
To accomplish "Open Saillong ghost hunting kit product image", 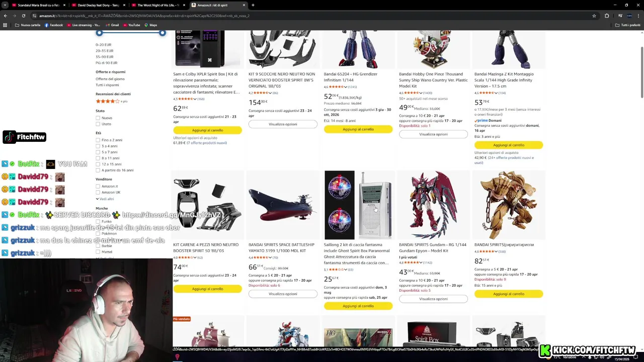I will 358,205.
